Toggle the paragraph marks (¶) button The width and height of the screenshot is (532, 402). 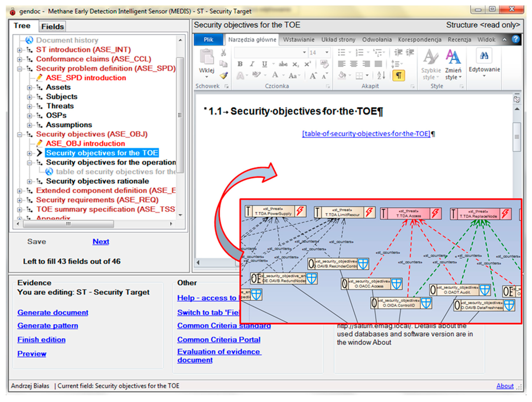click(x=398, y=75)
